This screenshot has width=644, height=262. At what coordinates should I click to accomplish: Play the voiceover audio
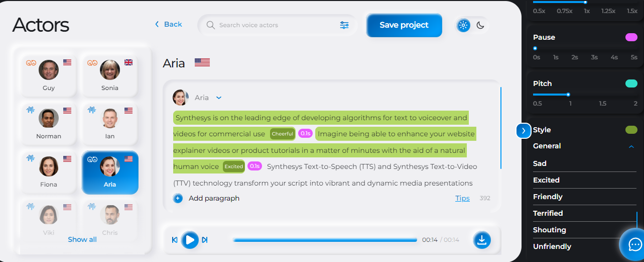(190, 240)
